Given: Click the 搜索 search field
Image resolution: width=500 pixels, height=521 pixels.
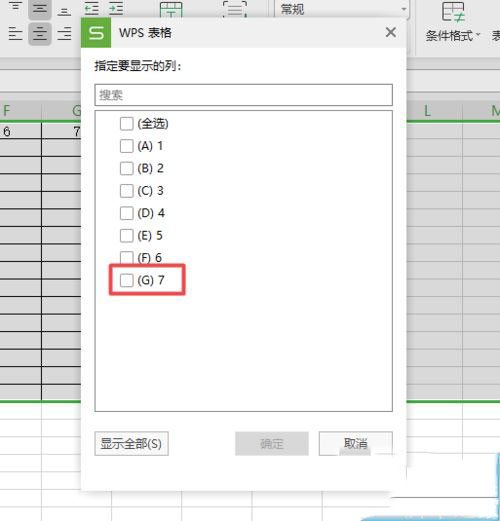Looking at the screenshot, I should pos(243,95).
